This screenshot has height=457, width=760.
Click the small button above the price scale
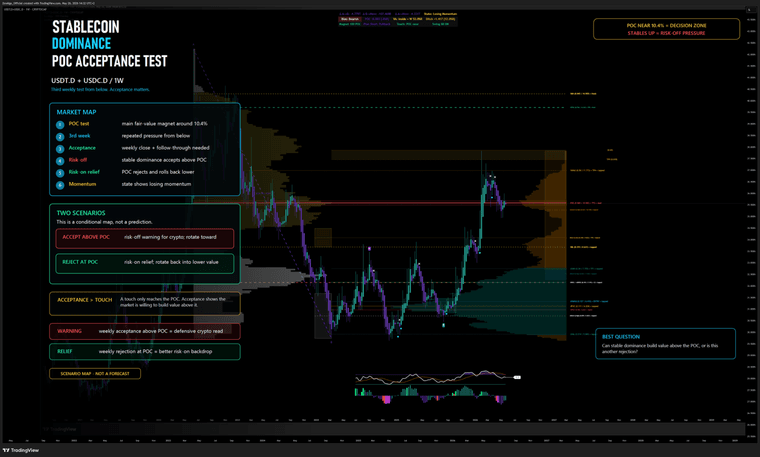pyautogui.click(x=749, y=9)
